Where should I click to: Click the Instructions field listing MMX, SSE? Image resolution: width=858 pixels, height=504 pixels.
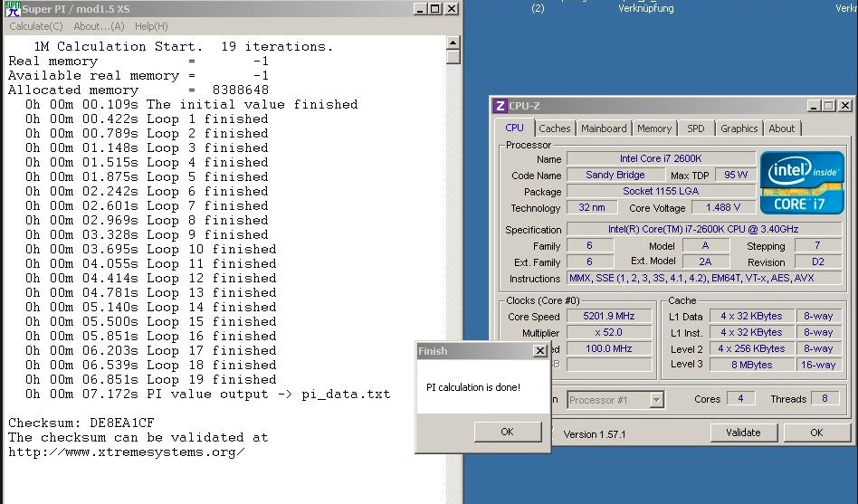pos(703,278)
